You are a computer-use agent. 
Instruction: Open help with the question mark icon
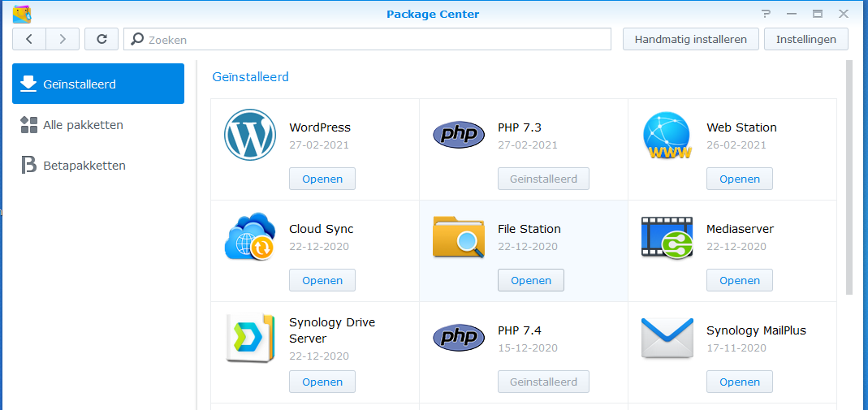click(767, 14)
